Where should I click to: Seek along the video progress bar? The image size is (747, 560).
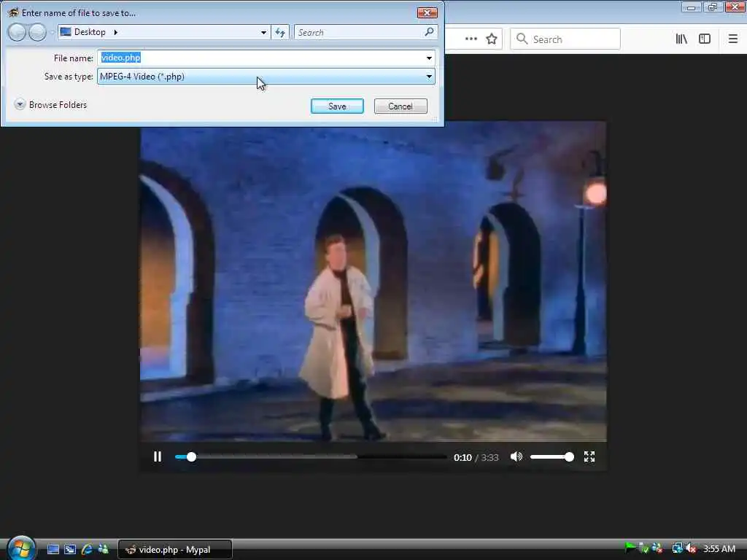[311, 457]
